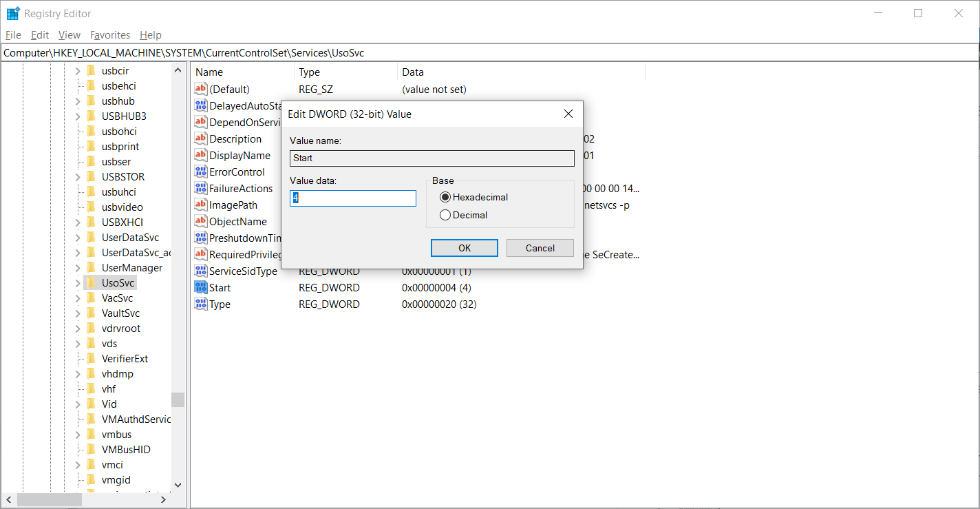Click the USBSTOR folder icon
This screenshot has height=509, width=980.
point(91,176)
